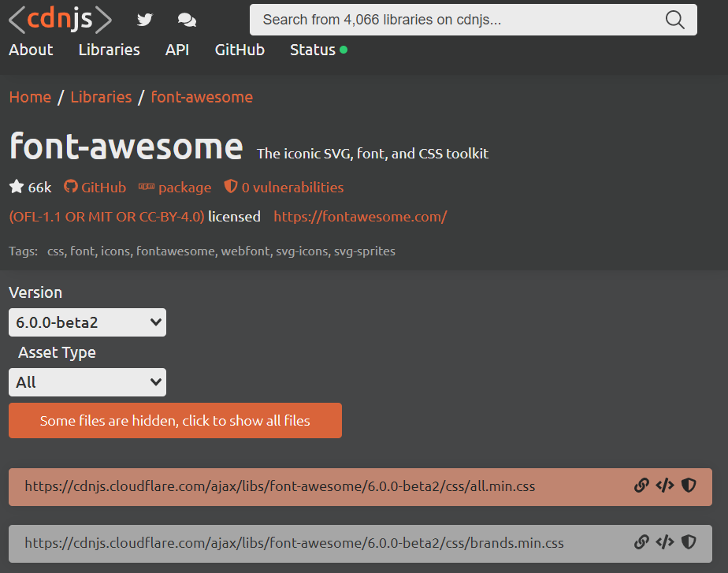This screenshot has width=728, height=573.
Task: Open the About menu item
Action: (x=31, y=50)
